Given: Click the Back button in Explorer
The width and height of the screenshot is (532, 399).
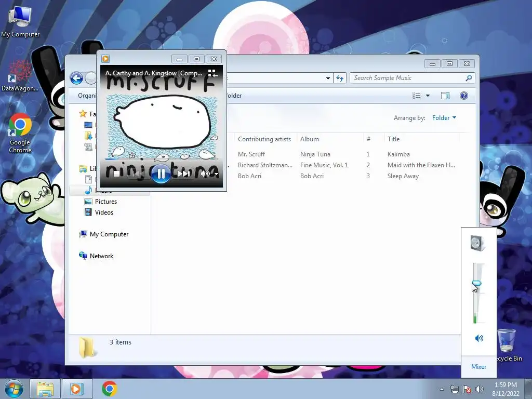Looking at the screenshot, I should (77, 78).
